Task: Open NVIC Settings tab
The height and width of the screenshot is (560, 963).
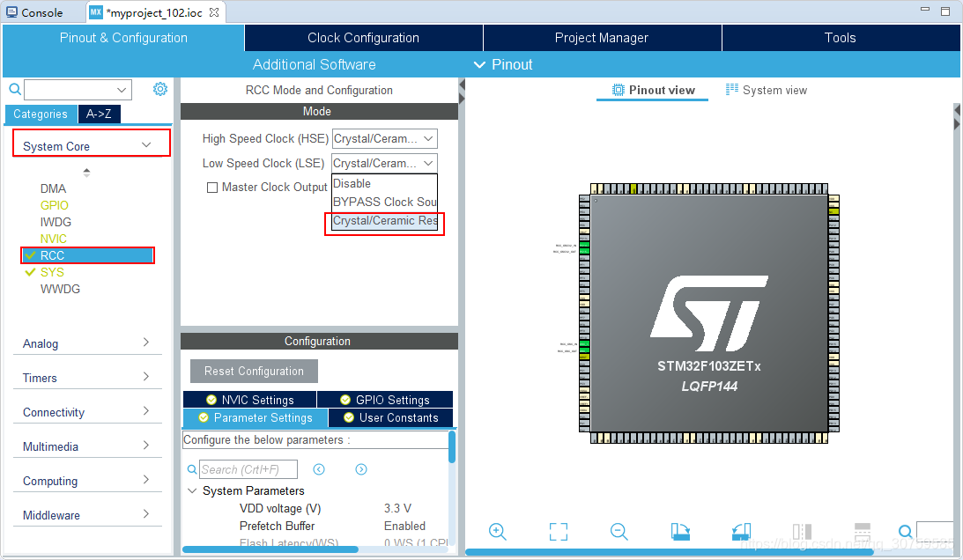Action: [250, 400]
